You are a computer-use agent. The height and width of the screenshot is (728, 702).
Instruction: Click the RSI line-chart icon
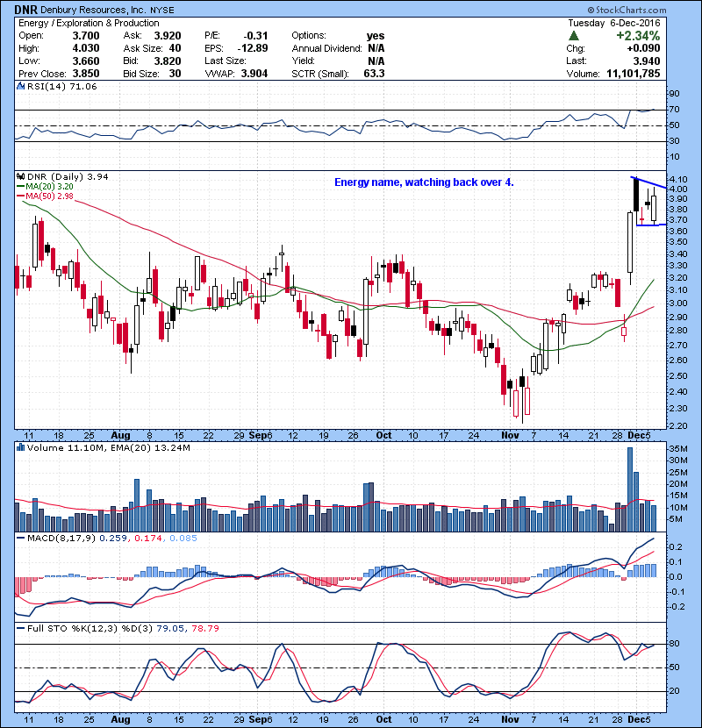[x=20, y=86]
